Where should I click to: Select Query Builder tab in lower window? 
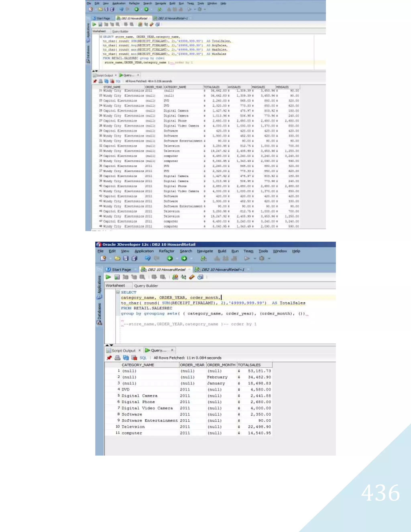(146, 285)
